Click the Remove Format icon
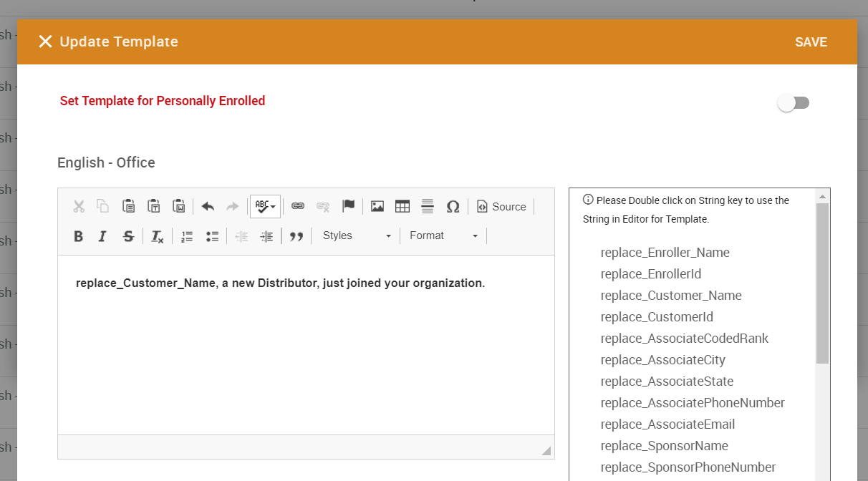This screenshot has width=868, height=481. (158, 236)
